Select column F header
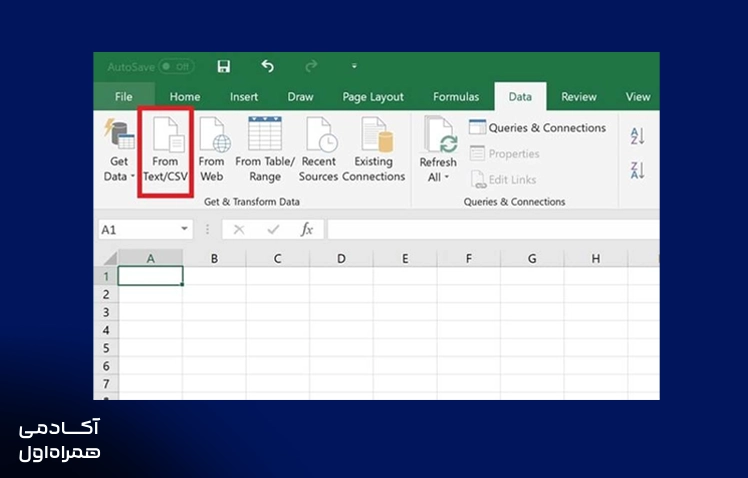Image resolution: width=748 pixels, height=478 pixels. click(x=468, y=258)
